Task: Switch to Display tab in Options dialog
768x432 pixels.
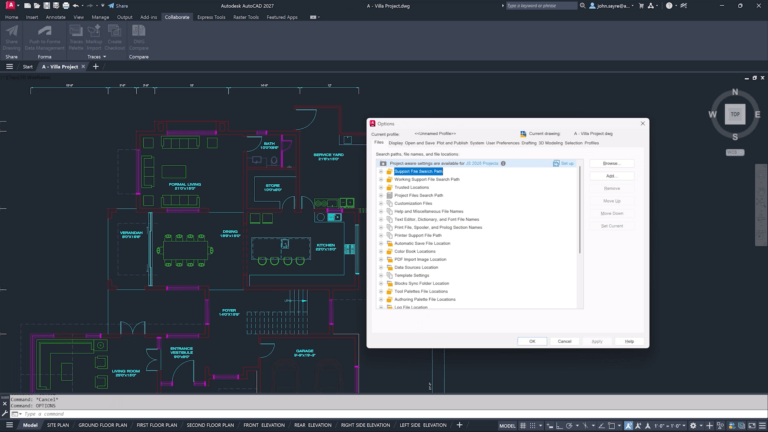Action: (395, 143)
